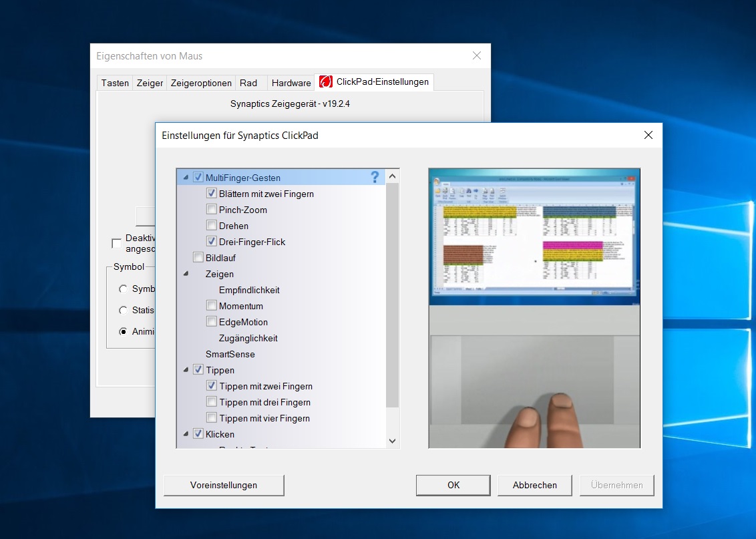Click the Abbrechen button

coord(535,485)
